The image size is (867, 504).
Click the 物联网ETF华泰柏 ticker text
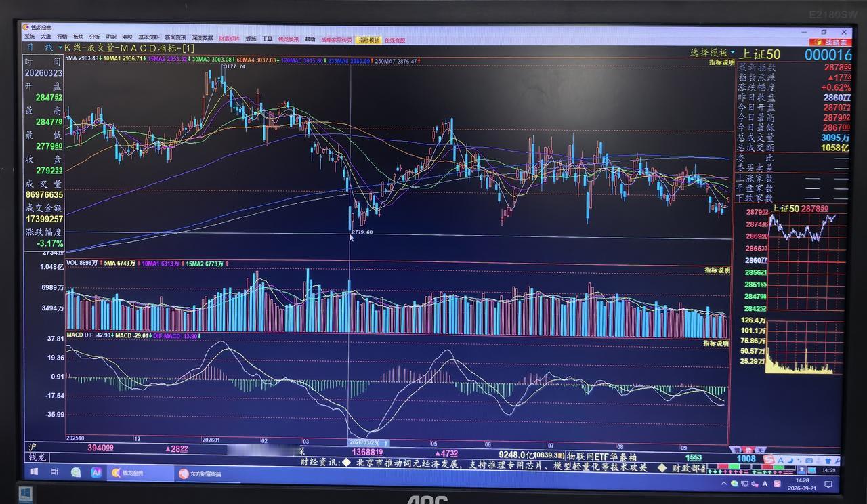[602, 456]
